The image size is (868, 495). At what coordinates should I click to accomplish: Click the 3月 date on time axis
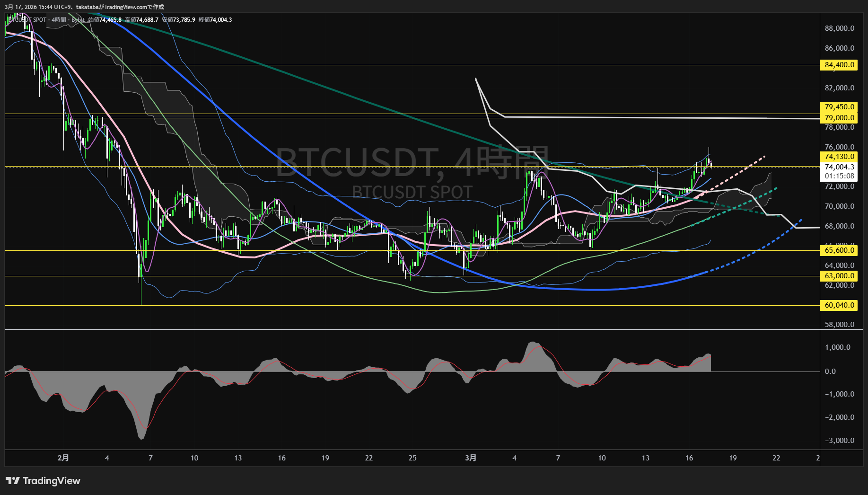471,458
